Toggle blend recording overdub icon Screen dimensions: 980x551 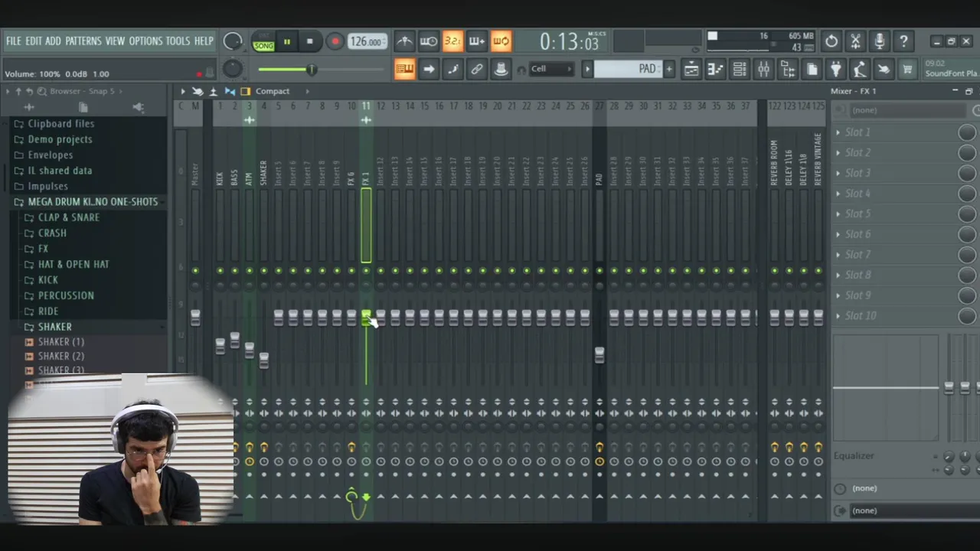tap(476, 41)
